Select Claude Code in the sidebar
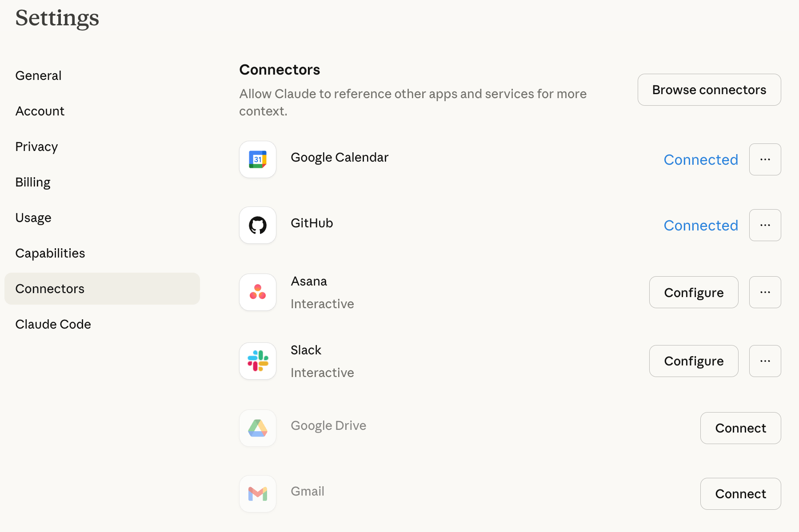 pyautogui.click(x=53, y=324)
